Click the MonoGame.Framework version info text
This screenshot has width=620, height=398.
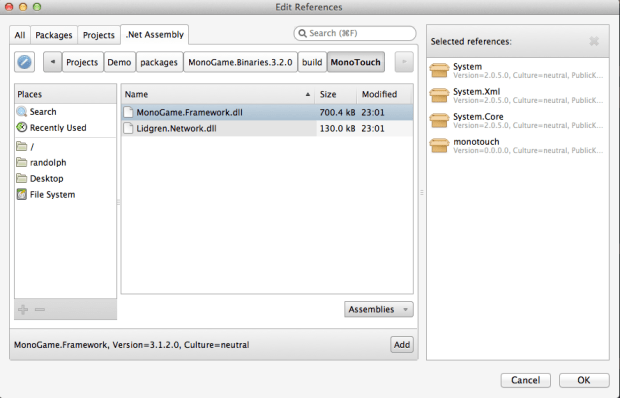point(132,345)
